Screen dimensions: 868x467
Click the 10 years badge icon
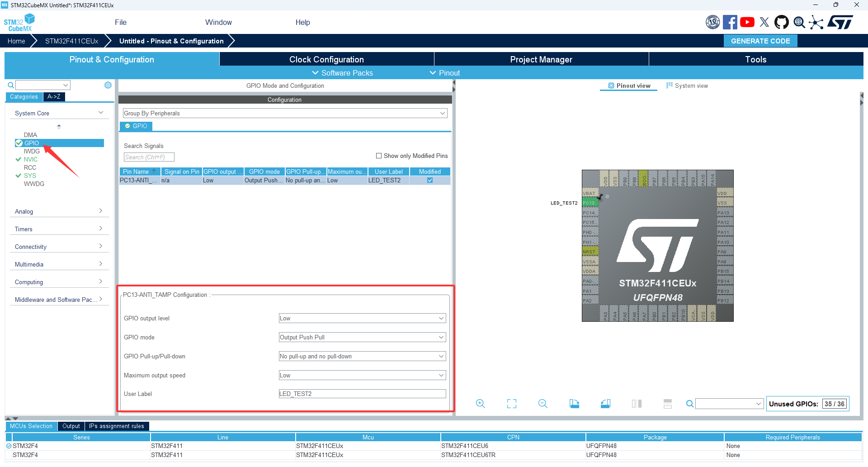tap(713, 22)
